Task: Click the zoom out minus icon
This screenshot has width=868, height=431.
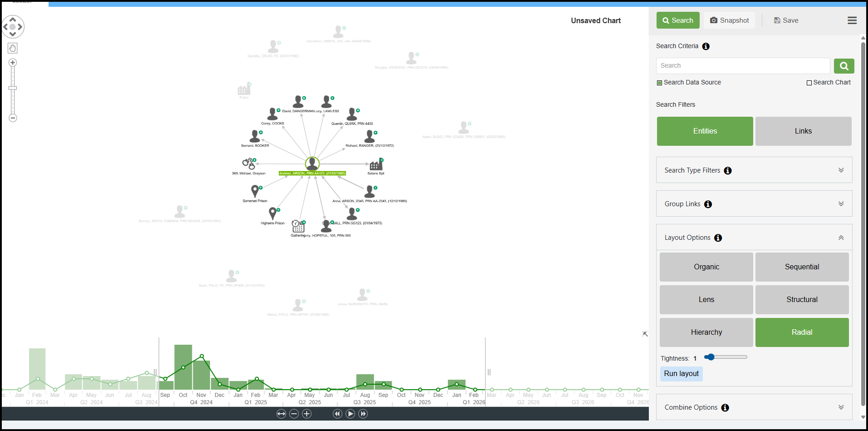Action: [13, 118]
